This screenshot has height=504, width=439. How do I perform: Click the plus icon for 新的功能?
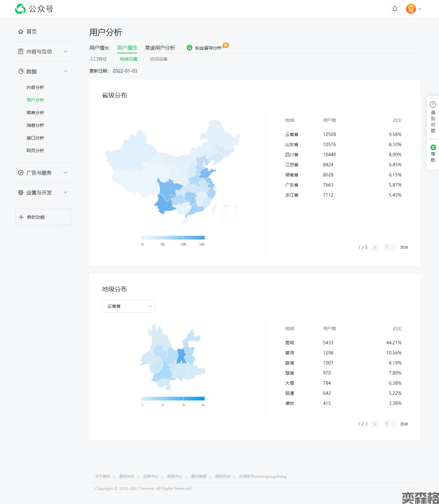[21, 217]
